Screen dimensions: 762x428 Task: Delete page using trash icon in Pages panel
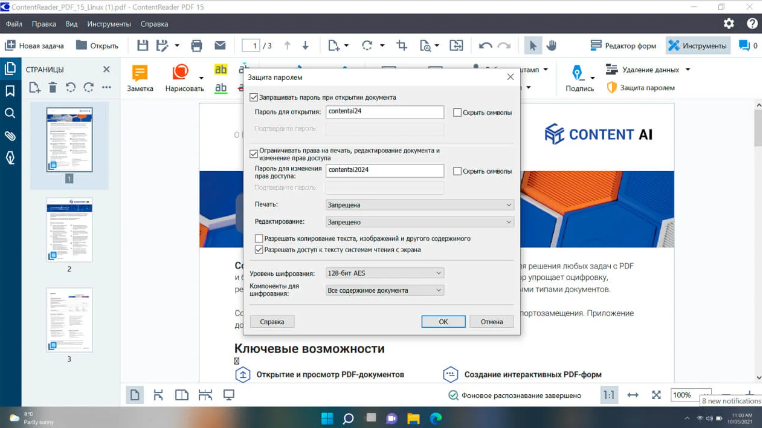coord(52,87)
